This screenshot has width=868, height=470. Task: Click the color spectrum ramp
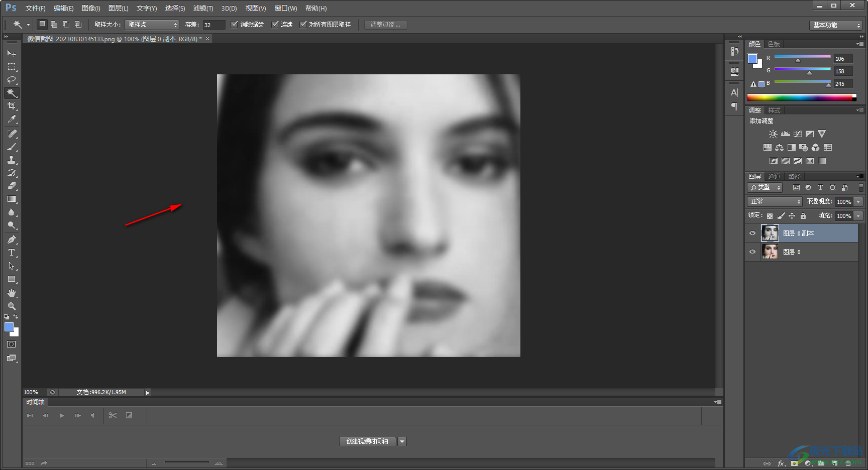[801, 97]
